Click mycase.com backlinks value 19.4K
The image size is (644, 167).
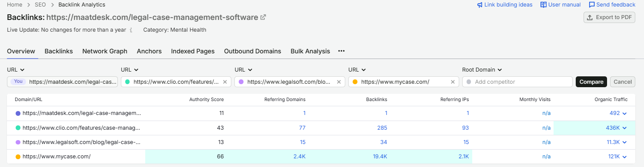tap(380, 157)
